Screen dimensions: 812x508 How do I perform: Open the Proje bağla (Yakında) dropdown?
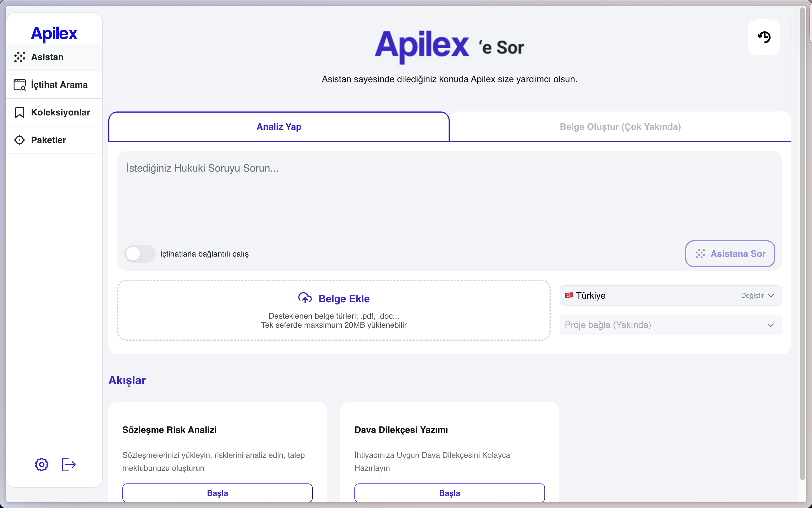click(x=670, y=325)
